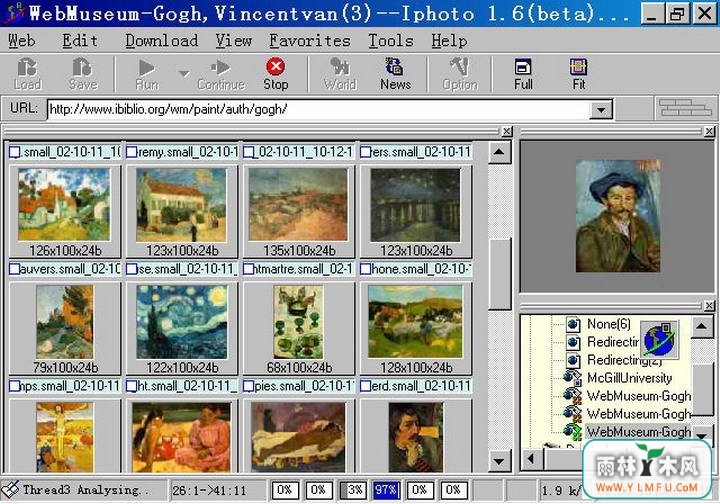Check the box for remy.small image
Screen dimensions: 720x504
132,151
